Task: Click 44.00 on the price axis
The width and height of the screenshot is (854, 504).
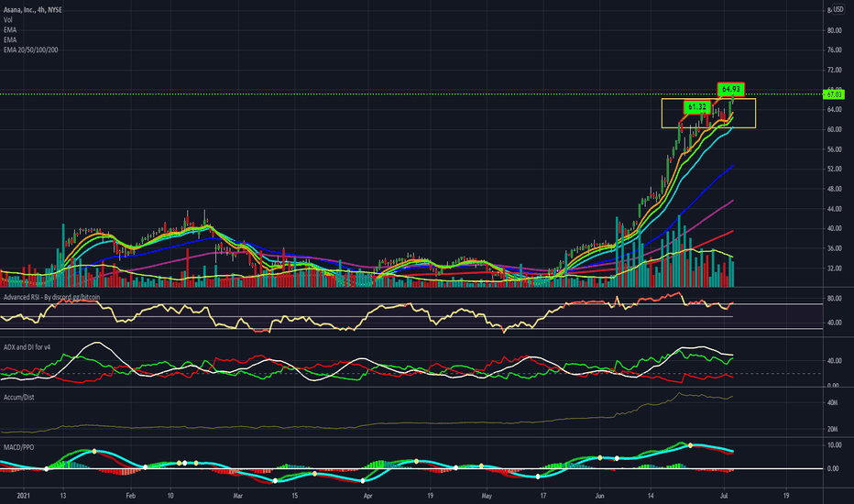Action: (835, 209)
